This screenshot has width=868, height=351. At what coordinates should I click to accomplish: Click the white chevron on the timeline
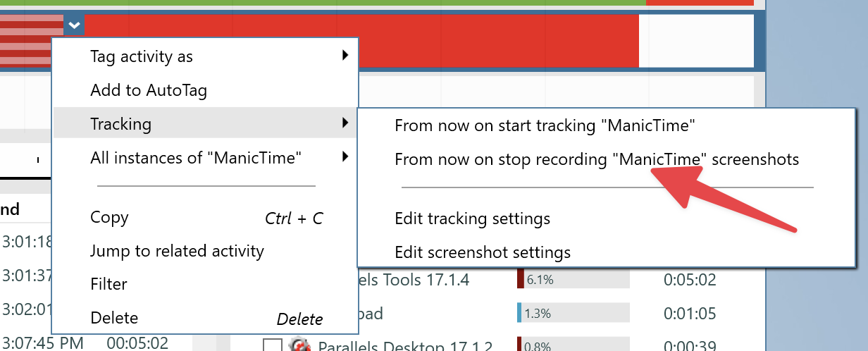(x=74, y=26)
